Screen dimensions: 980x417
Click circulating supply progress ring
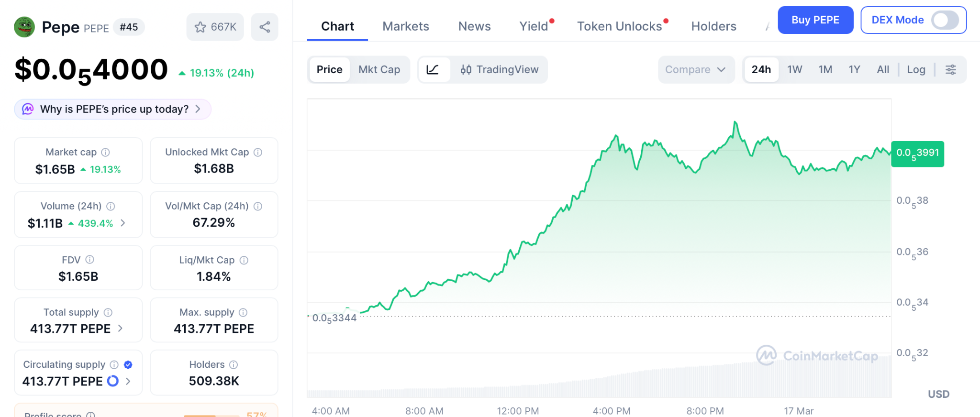(x=113, y=381)
